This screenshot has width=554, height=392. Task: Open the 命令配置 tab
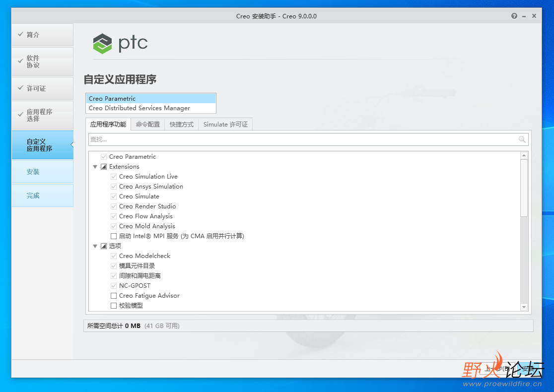(x=148, y=125)
